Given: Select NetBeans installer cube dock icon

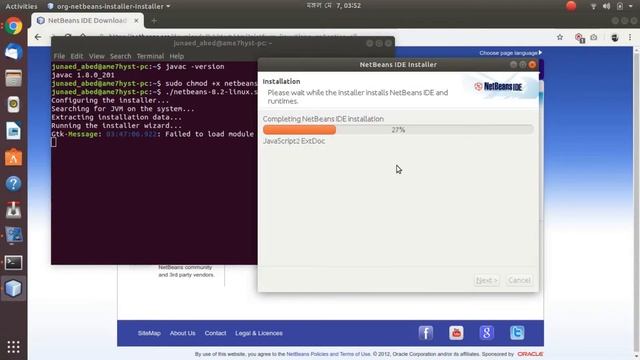Looking at the screenshot, I should (x=13, y=289).
